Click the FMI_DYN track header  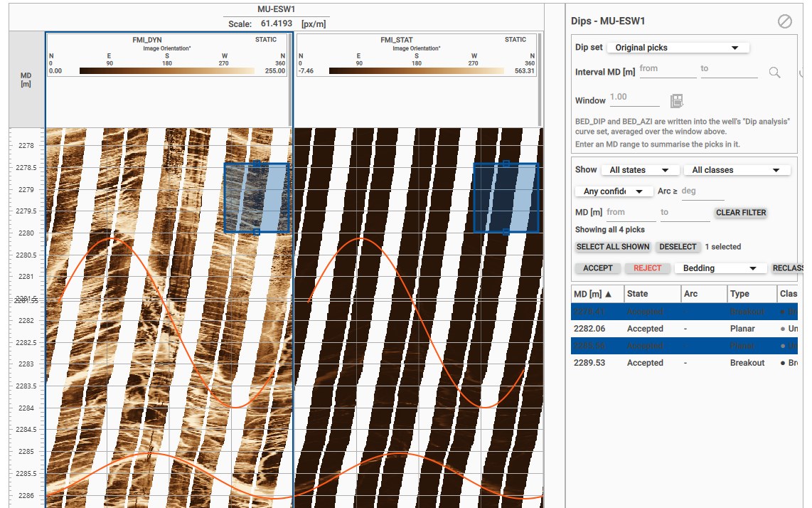[x=167, y=55]
